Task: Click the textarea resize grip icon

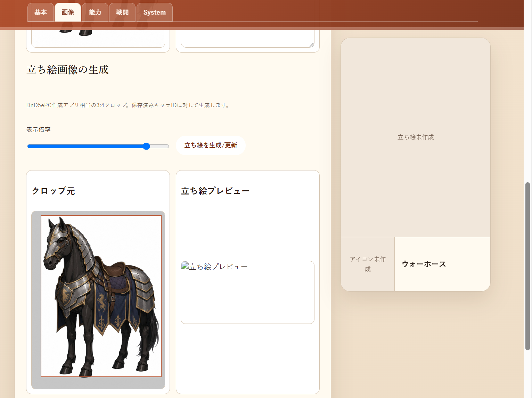Action: (x=312, y=45)
